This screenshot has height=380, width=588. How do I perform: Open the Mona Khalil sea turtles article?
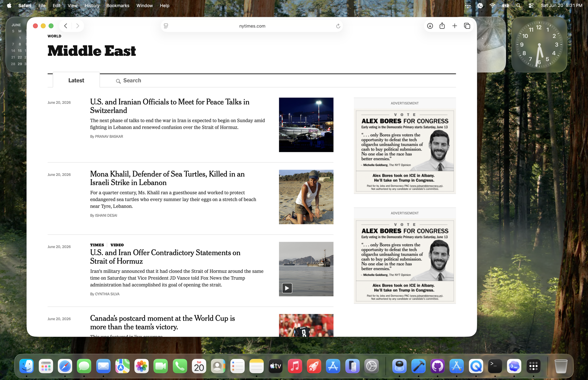167,178
